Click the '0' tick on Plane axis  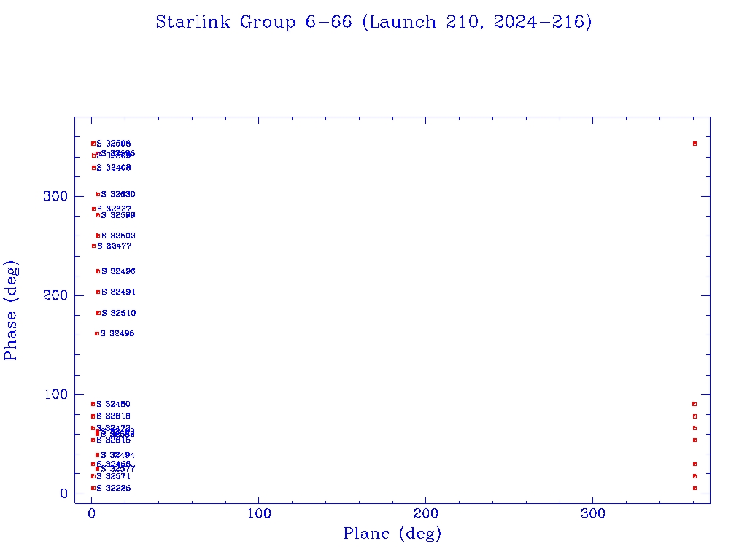[92, 513]
